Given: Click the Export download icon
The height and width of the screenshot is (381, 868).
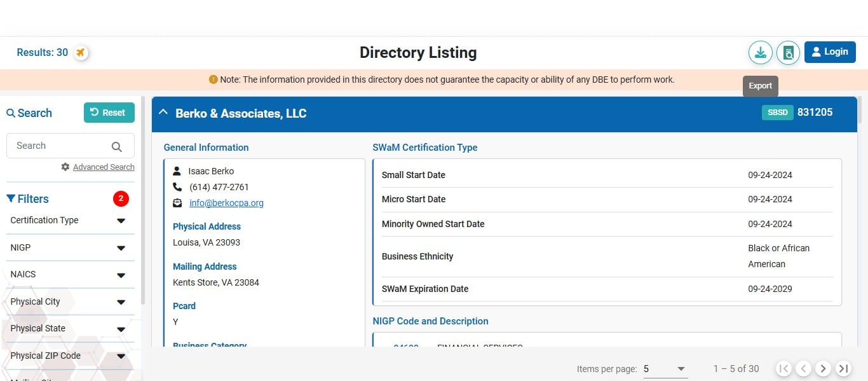Looking at the screenshot, I should click(x=760, y=52).
